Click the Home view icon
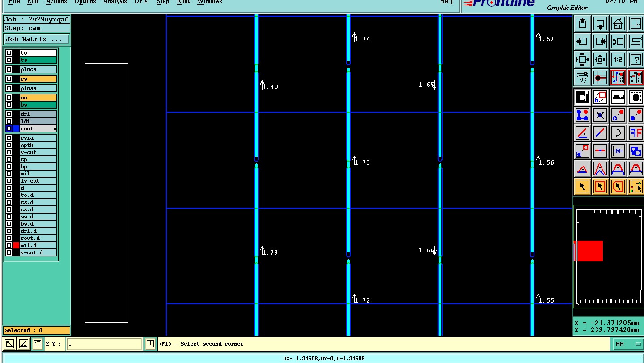The height and width of the screenshot is (363, 644). coord(618,23)
